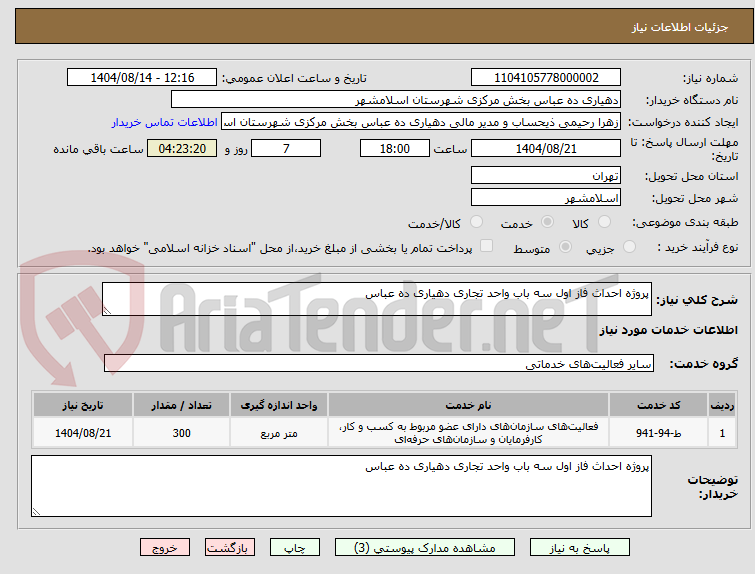The width and height of the screenshot is (755, 574).
Task: Select the خدمت radio button
Action: coord(547,222)
